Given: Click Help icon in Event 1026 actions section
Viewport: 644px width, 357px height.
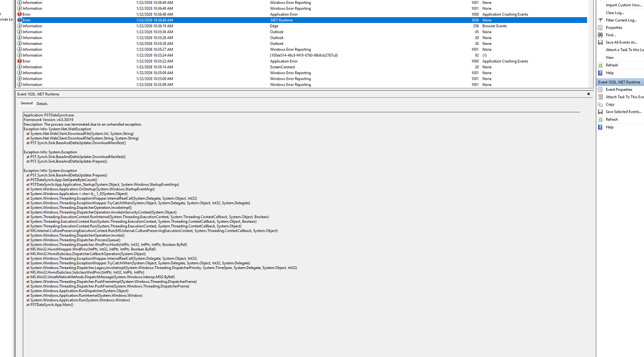Looking at the screenshot, I should pos(600,127).
